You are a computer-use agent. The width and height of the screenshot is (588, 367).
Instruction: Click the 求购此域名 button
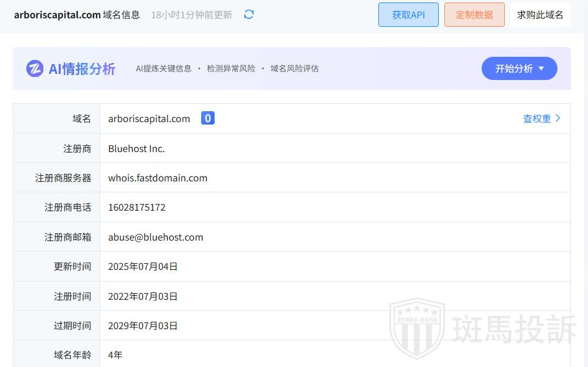(540, 15)
